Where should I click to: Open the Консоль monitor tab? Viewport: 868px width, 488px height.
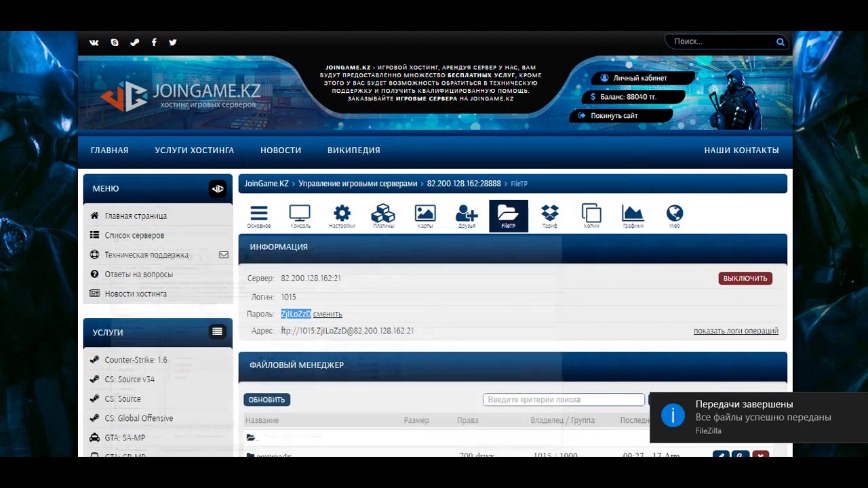[300, 217]
